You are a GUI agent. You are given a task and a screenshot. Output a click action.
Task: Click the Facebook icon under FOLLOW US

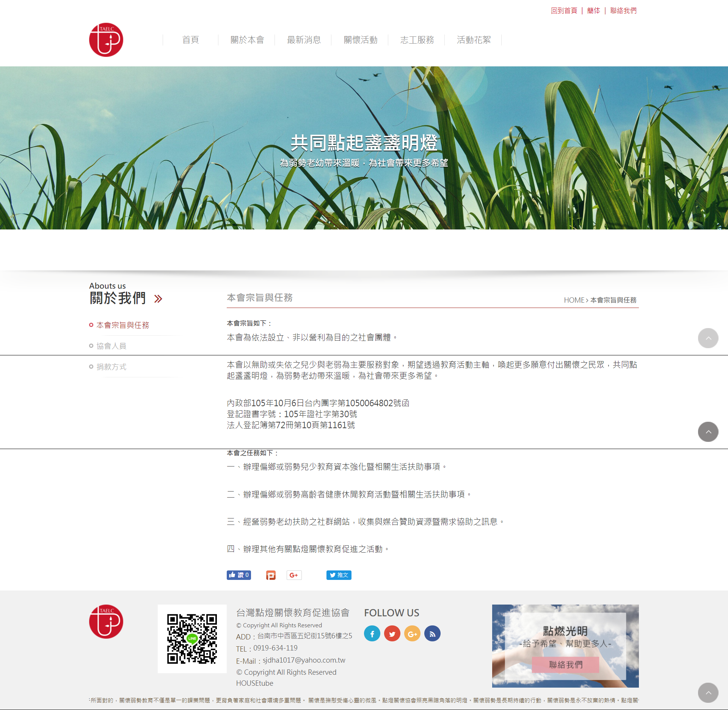(x=372, y=633)
